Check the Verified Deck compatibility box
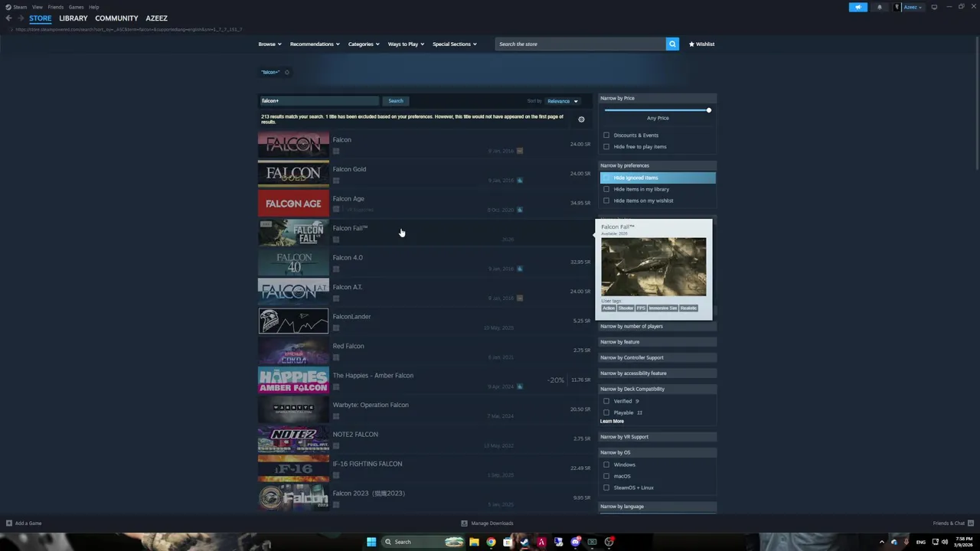Screen dimensions: 980x551 click(606, 401)
